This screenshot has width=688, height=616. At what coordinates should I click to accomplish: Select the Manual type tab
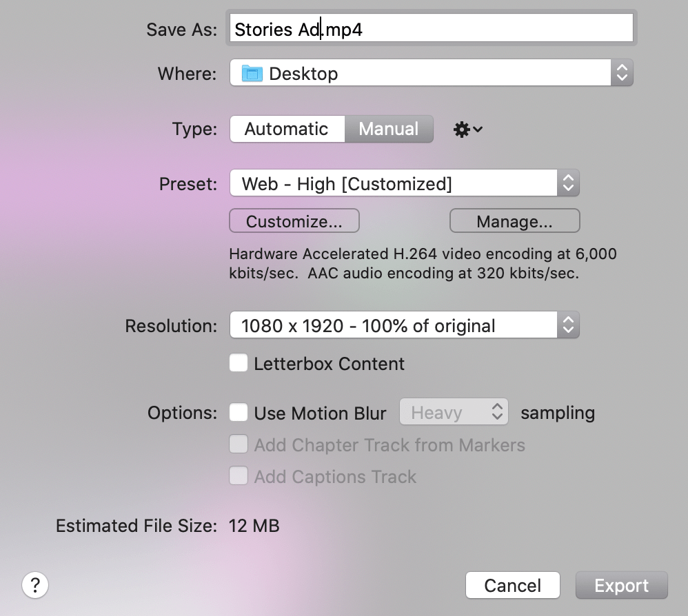tap(388, 129)
